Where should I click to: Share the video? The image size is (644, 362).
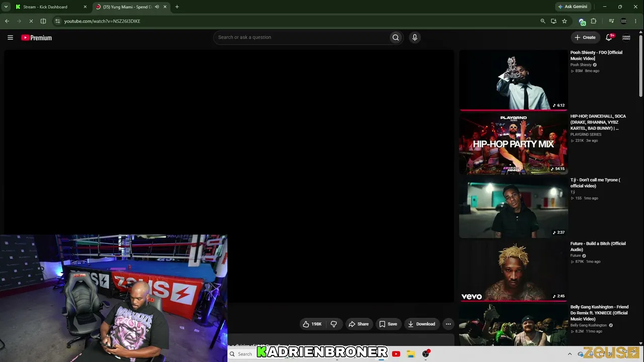coord(358,324)
